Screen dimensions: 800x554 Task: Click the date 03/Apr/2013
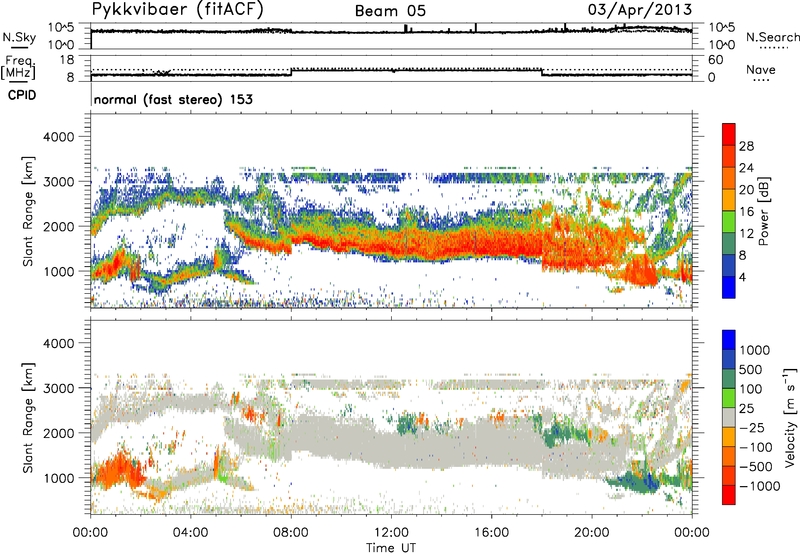point(640,10)
